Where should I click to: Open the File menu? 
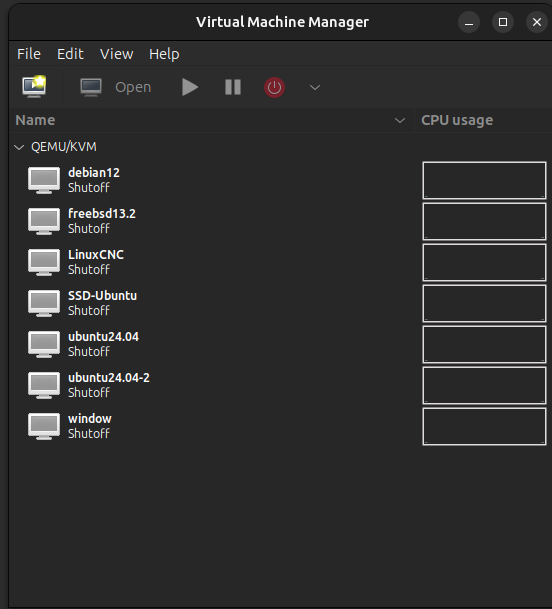pos(29,54)
